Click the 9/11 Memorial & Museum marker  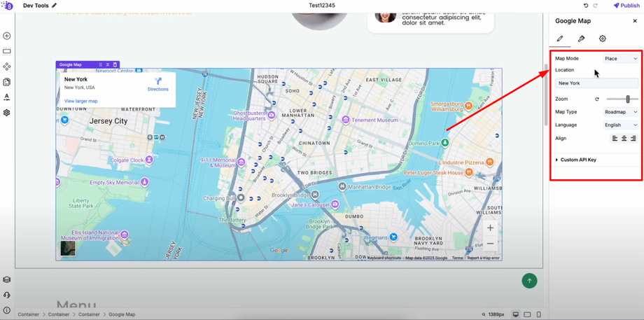tap(241, 162)
